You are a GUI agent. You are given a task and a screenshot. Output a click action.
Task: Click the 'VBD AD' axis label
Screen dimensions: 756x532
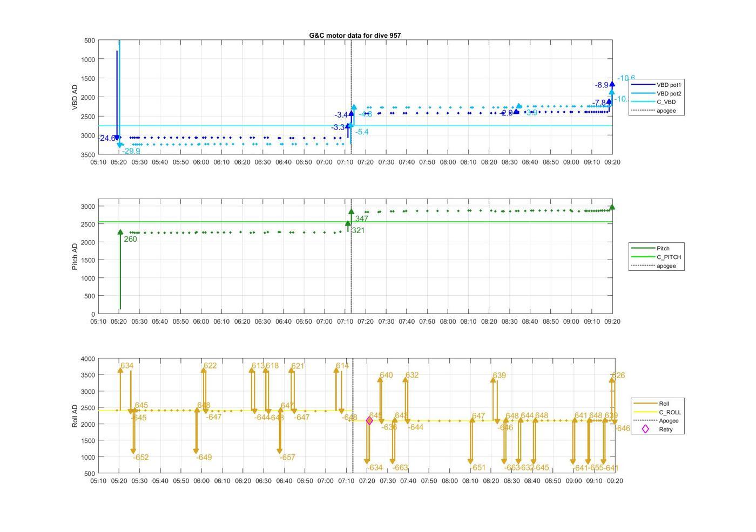click(x=75, y=97)
